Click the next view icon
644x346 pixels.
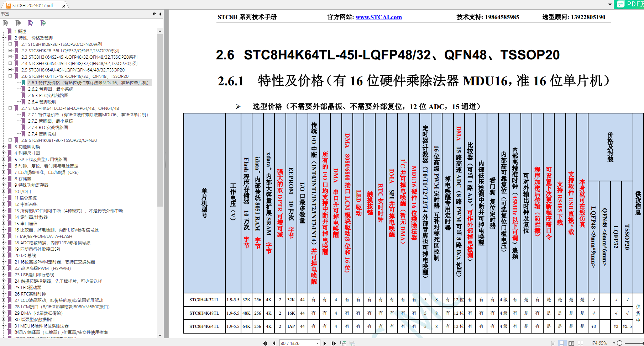tap(352, 343)
